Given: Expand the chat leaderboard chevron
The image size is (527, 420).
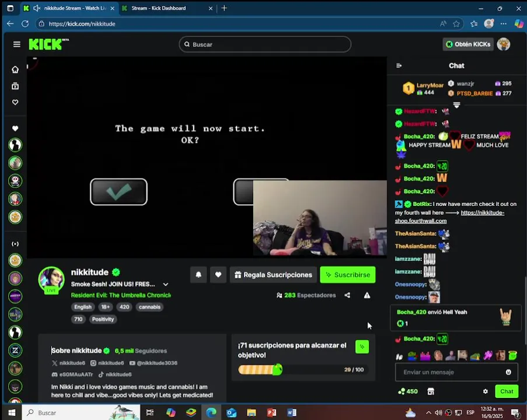Looking at the screenshot, I should pos(456,105).
